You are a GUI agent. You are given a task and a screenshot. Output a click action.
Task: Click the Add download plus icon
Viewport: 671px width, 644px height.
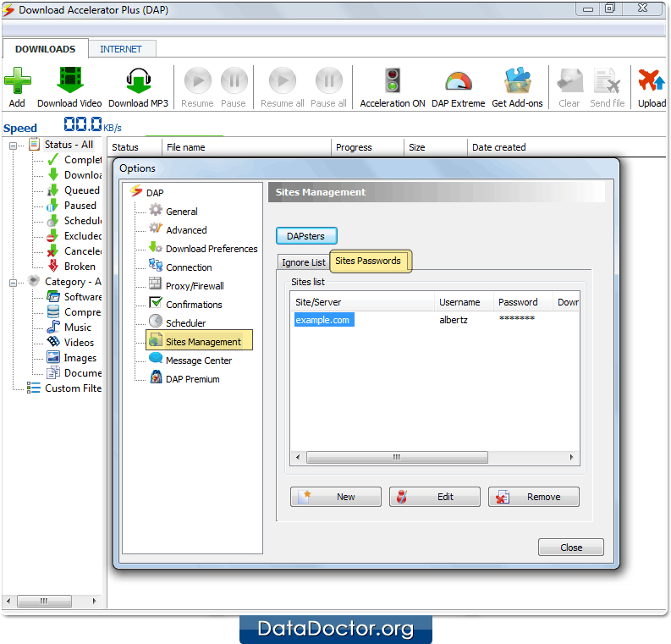(x=17, y=80)
